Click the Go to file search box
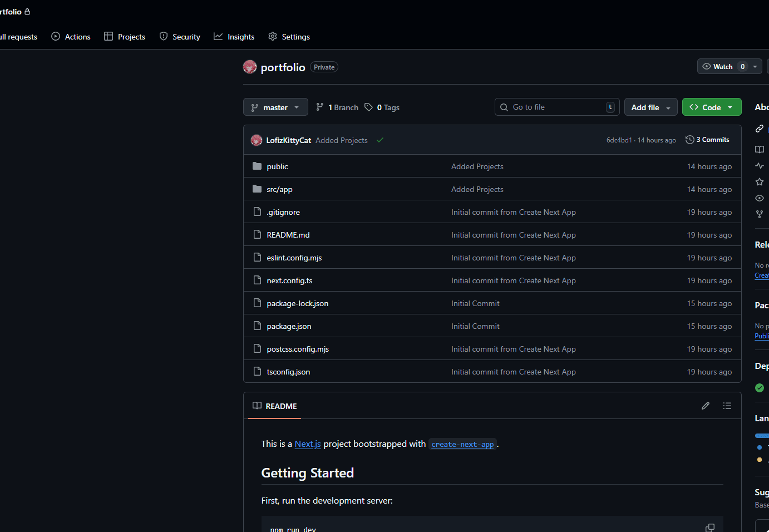This screenshot has width=769, height=532. click(x=556, y=107)
